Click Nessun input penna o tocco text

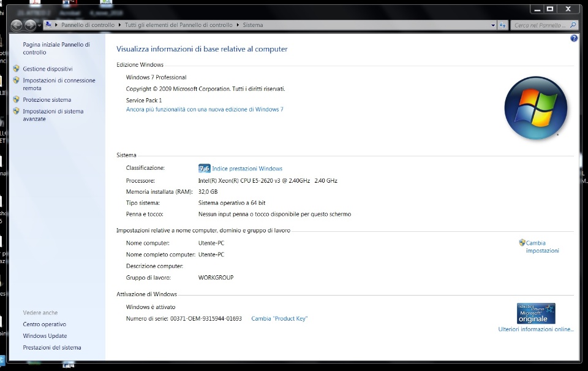[274, 214]
